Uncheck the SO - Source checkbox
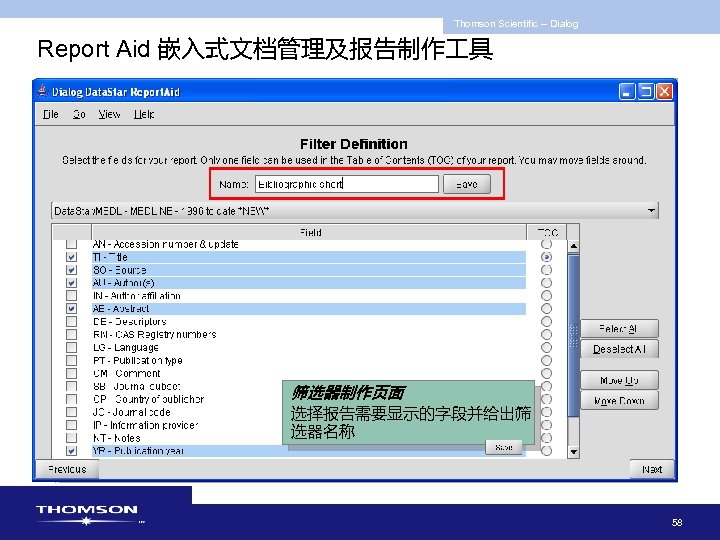Viewport: 720px width, 540px height. pyautogui.click(x=71, y=270)
